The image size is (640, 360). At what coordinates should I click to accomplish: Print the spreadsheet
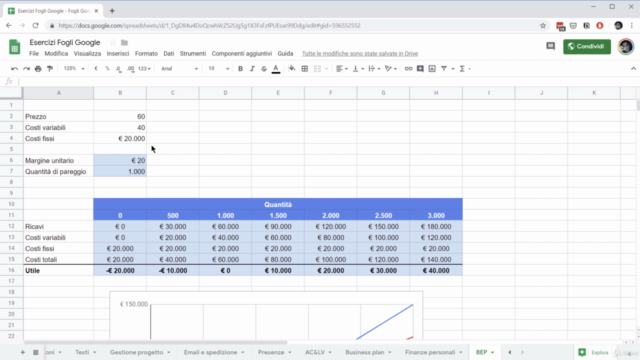[38, 69]
